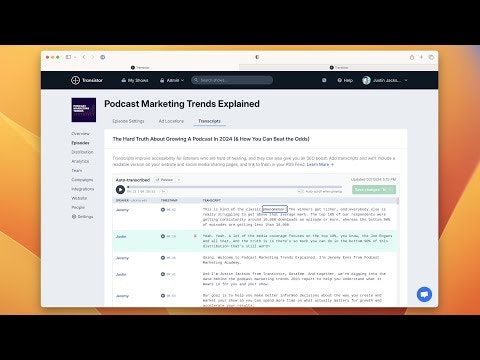Click the square icon left of Help
Viewport: 480px width, 360px height.
324,80
